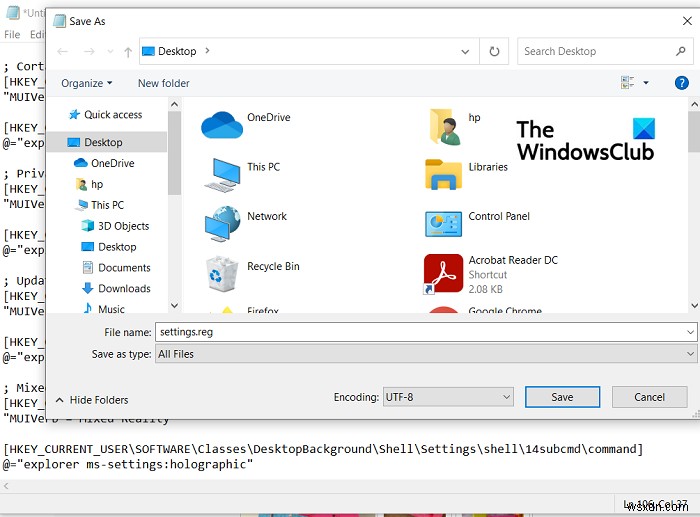Select the Recycle Bin icon

pyautogui.click(x=221, y=274)
